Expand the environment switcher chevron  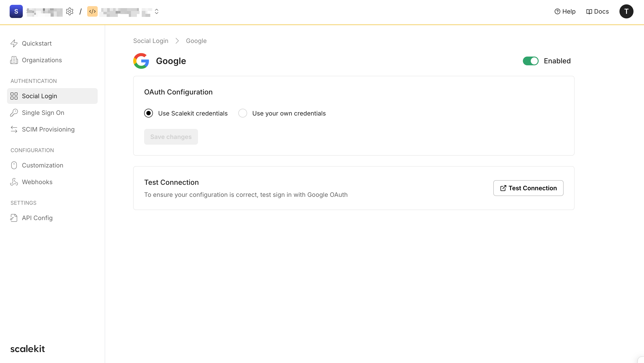(x=157, y=11)
